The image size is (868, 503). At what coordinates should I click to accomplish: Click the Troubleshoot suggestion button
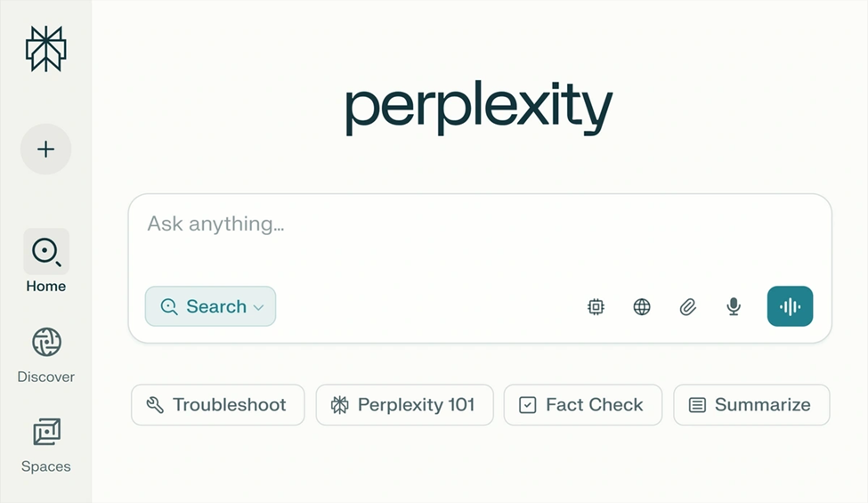click(217, 405)
